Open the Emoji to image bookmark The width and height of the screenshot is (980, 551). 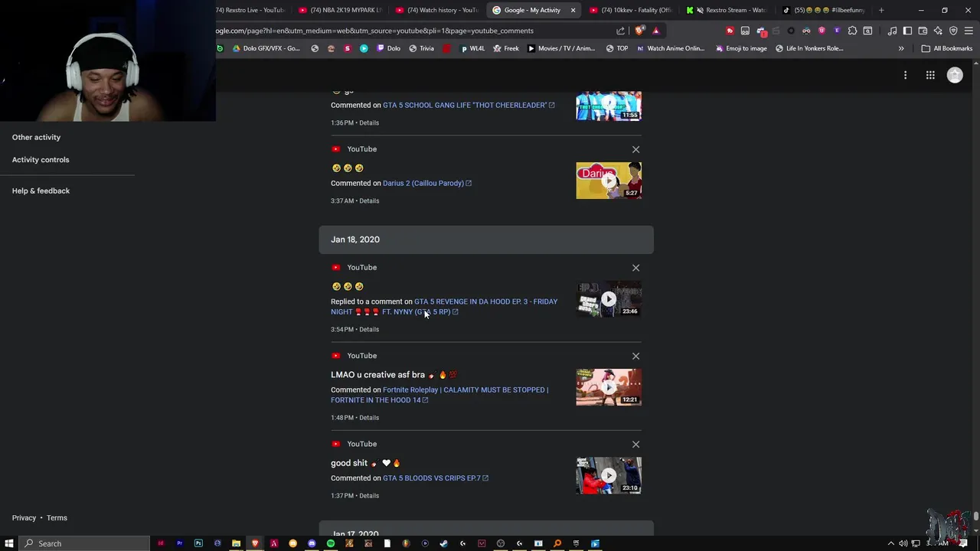(x=741, y=48)
